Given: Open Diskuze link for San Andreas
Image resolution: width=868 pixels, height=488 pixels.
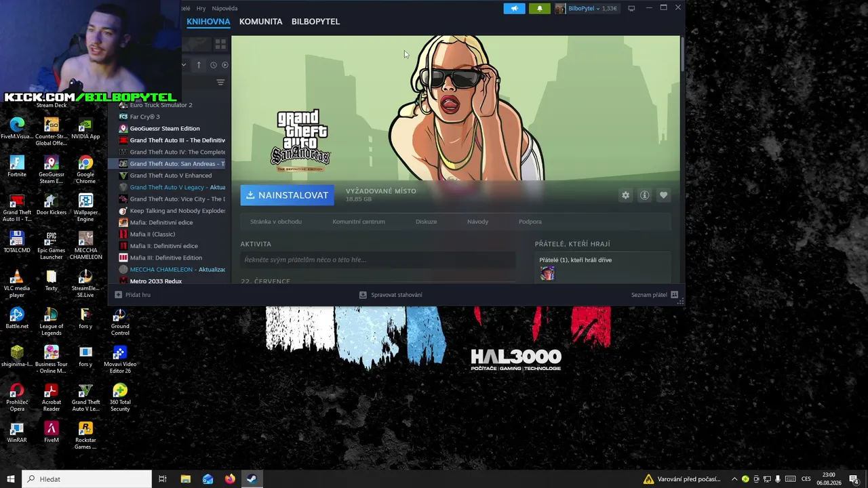Looking at the screenshot, I should point(426,222).
